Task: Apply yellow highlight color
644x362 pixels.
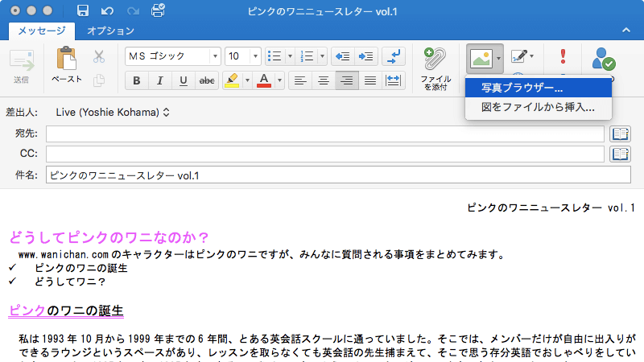Action: (x=232, y=80)
